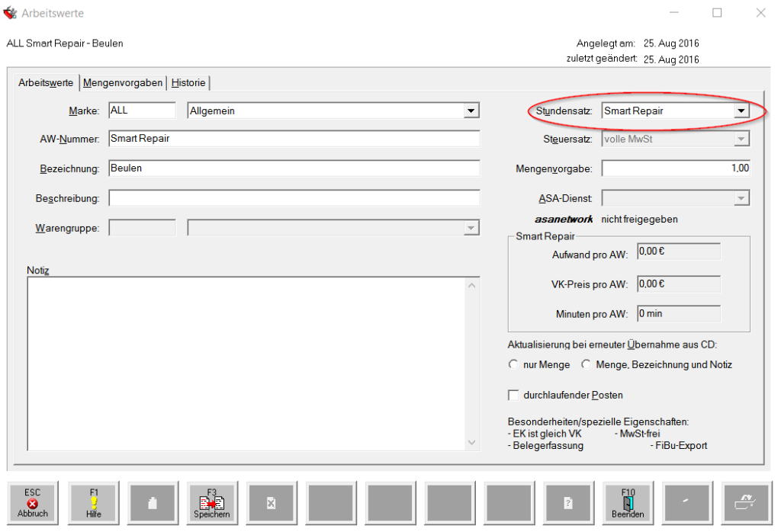The width and height of the screenshot is (781, 532).
Task: Open the Warengruppe description dropdown
Action: (x=471, y=228)
